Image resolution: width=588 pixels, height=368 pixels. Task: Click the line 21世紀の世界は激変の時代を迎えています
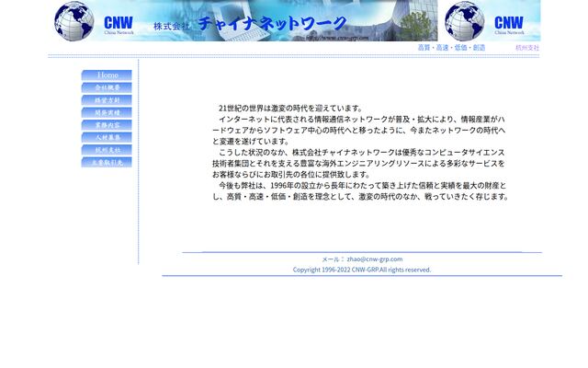[x=290, y=109]
